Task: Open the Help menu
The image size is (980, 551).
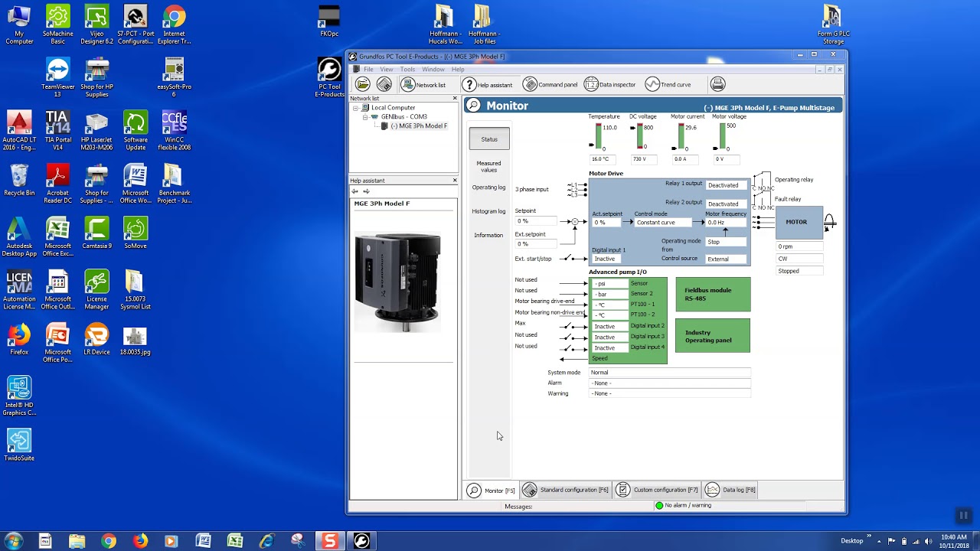Action: click(x=458, y=70)
